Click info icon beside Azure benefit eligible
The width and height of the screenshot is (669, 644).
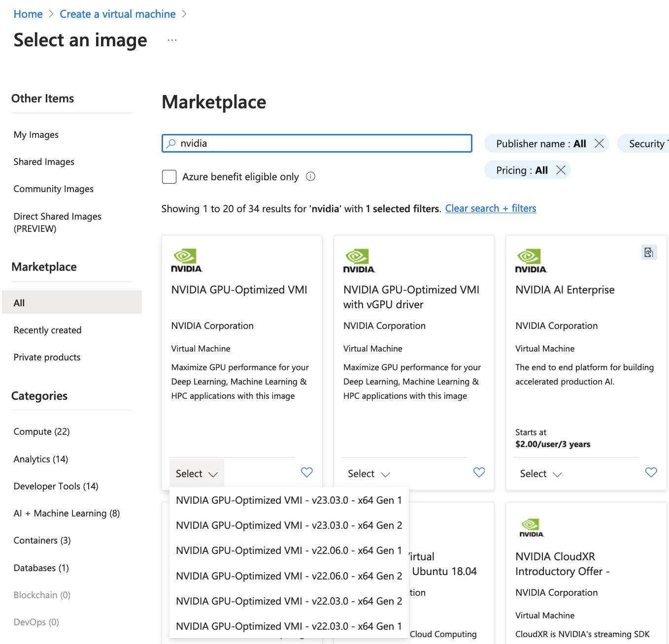pyautogui.click(x=310, y=177)
